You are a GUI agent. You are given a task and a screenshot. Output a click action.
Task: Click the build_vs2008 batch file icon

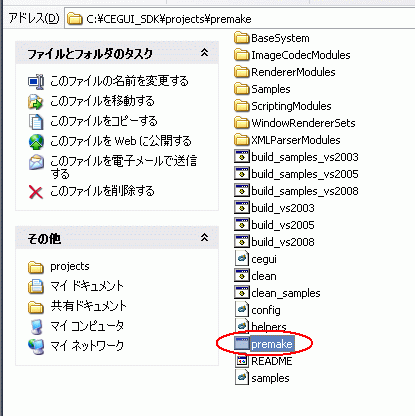tap(242, 242)
